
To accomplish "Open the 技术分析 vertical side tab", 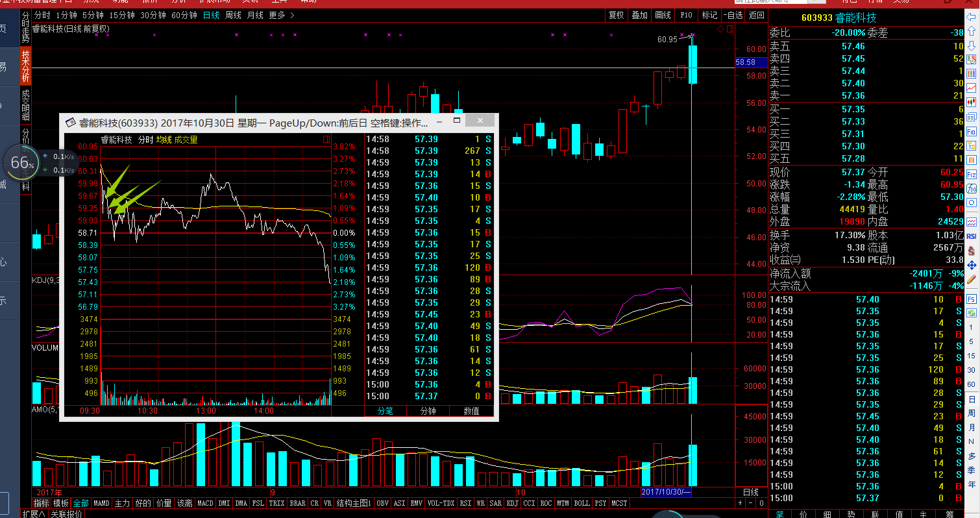I will tap(25, 66).
